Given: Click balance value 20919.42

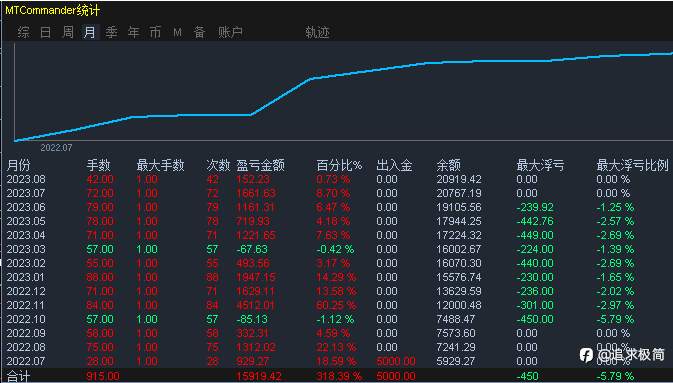Looking at the screenshot, I should [459, 179].
